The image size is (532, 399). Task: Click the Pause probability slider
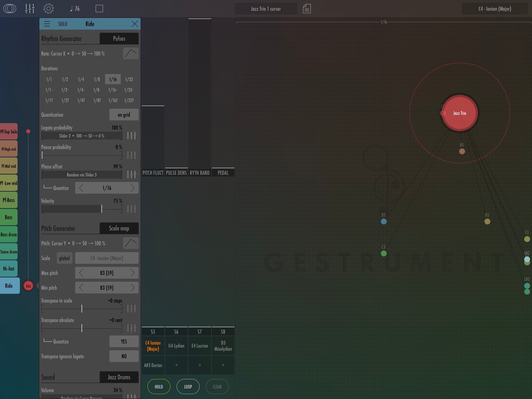pos(82,155)
